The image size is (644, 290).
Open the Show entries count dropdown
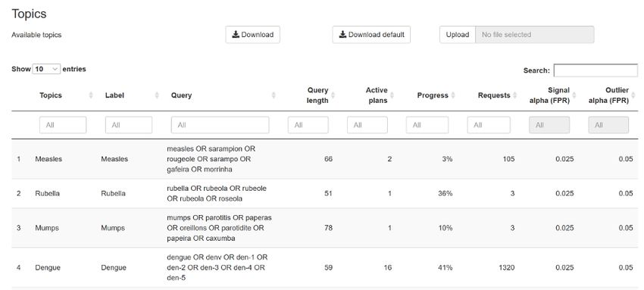(x=46, y=70)
